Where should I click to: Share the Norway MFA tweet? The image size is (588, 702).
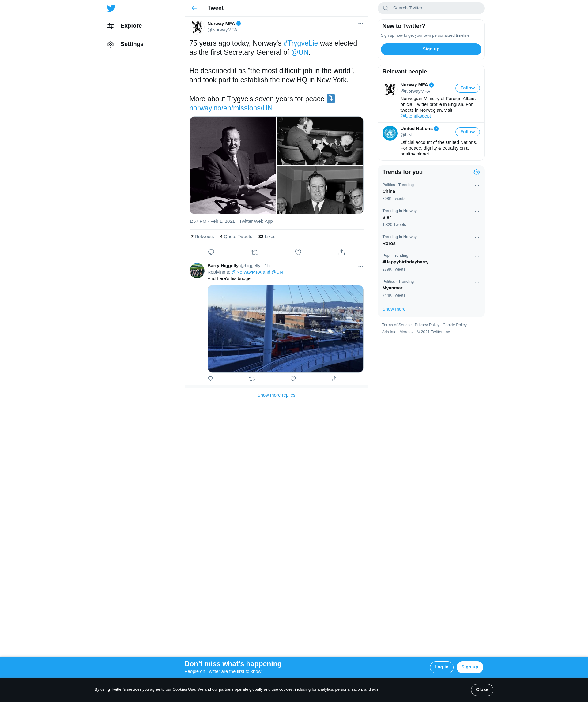tap(341, 252)
